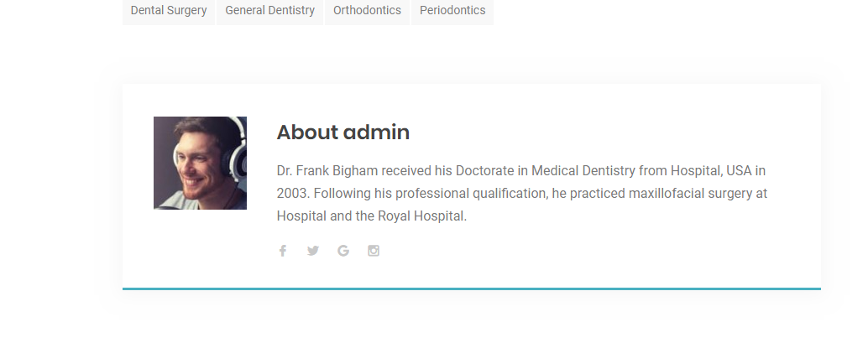Open the Facebook profile icon
Viewport: 868px width, 343px height.
[x=283, y=251]
